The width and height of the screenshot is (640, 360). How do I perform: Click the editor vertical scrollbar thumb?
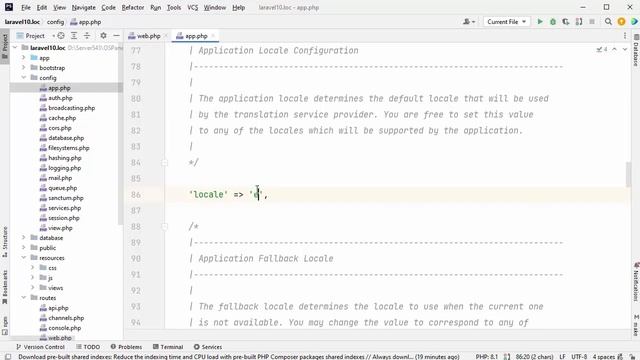click(628, 174)
